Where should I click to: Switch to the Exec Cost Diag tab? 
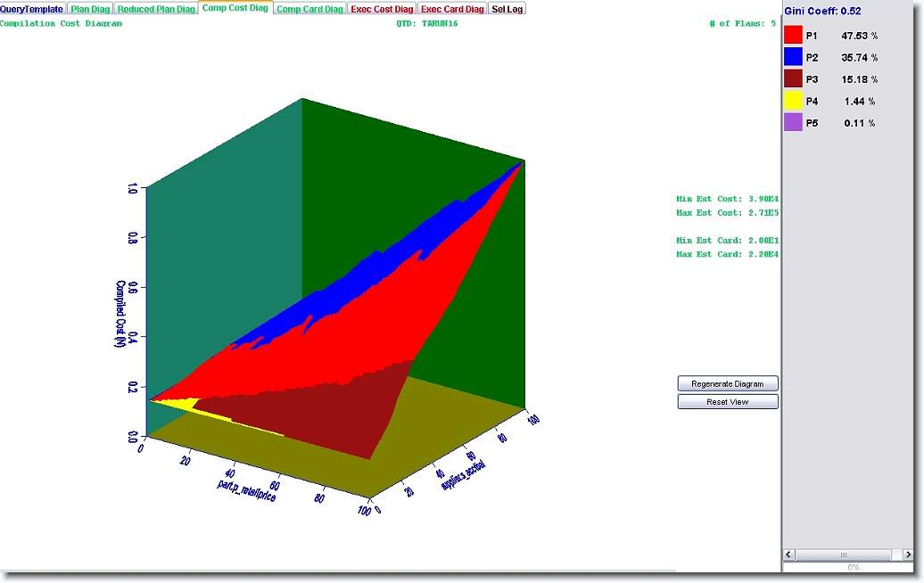click(382, 9)
